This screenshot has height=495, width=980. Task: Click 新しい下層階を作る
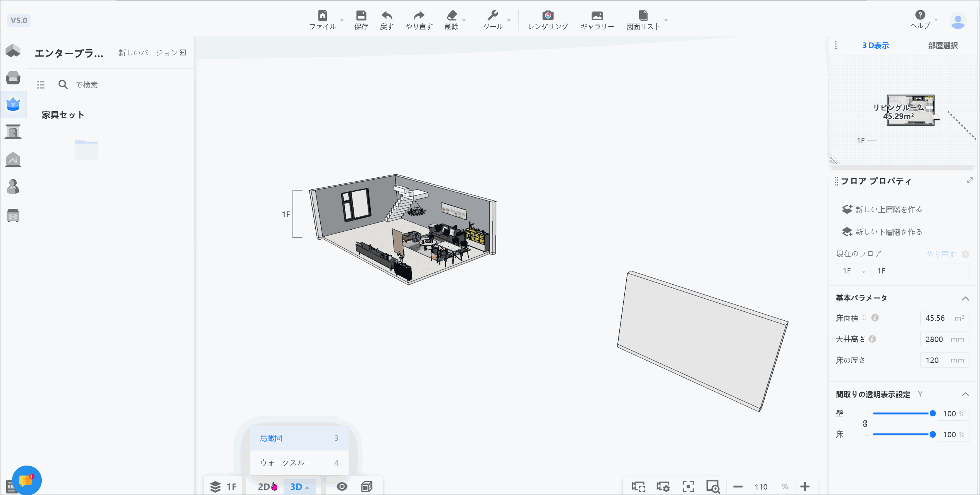tap(882, 232)
